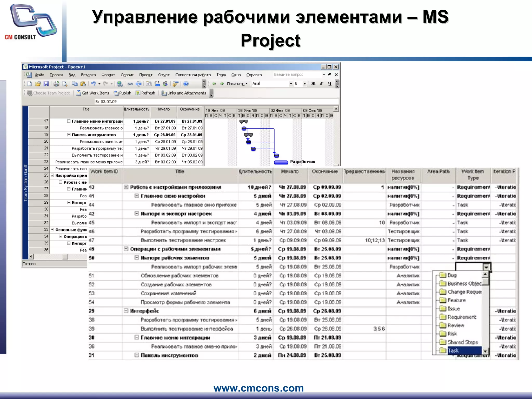Collapse Операции с рабочими элементами group

point(126,249)
